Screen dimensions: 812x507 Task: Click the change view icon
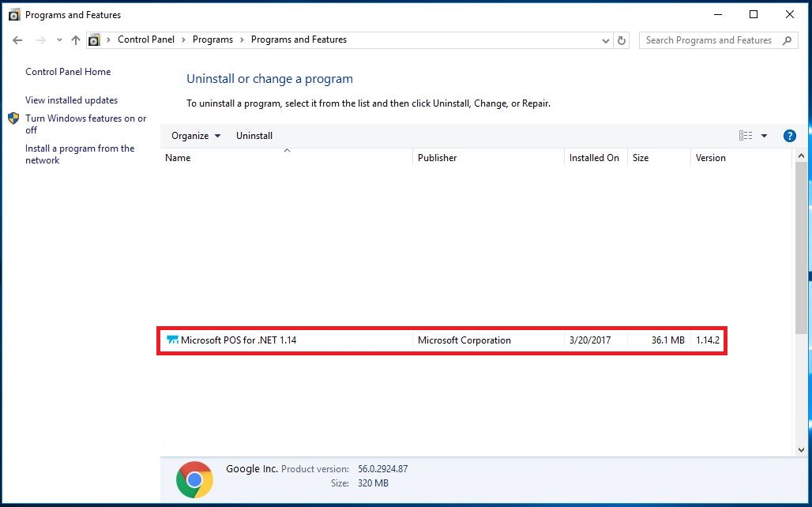tap(746, 136)
